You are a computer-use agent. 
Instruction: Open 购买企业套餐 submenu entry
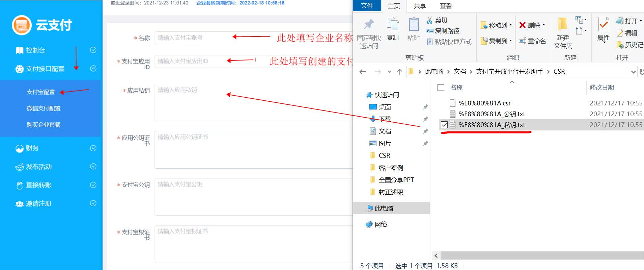pyautogui.click(x=44, y=125)
